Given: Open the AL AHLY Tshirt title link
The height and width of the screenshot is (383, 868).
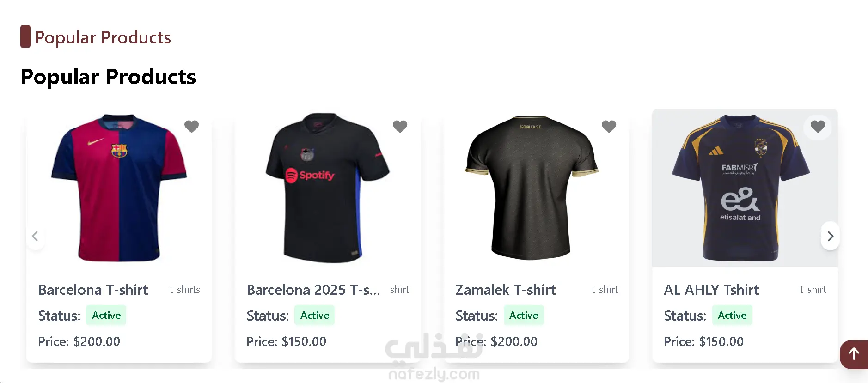Looking at the screenshot, I should [x=711, y=290].
